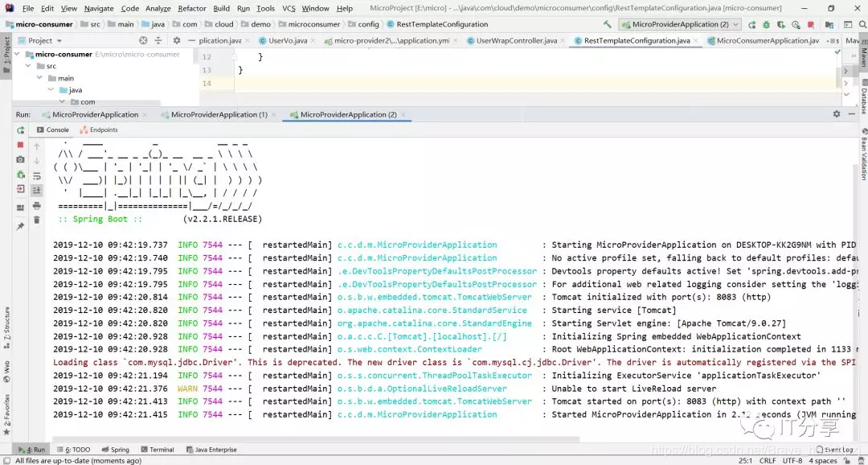Pin the Run tab with pin icon
Screen dimensions: 868x465
[20, 227]
